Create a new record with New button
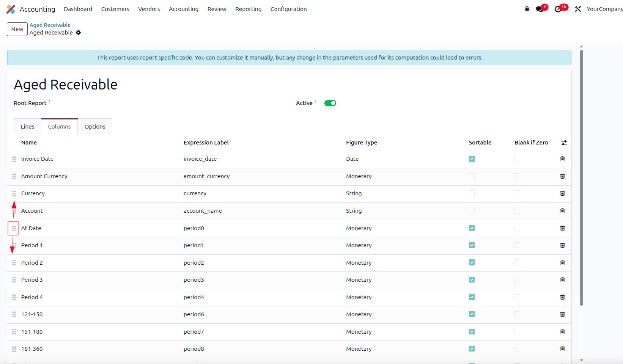Viewport: 623px width, 364px height. click(17, 29)
